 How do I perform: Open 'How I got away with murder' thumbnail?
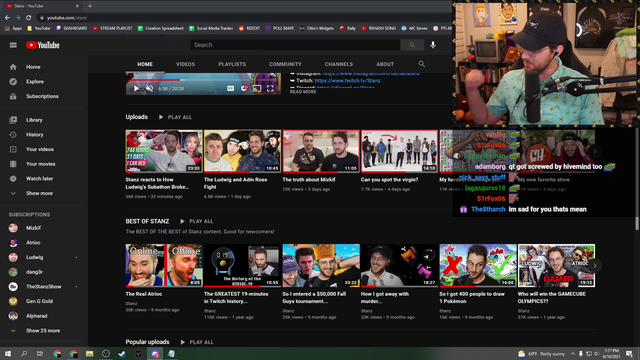[399, 265]
